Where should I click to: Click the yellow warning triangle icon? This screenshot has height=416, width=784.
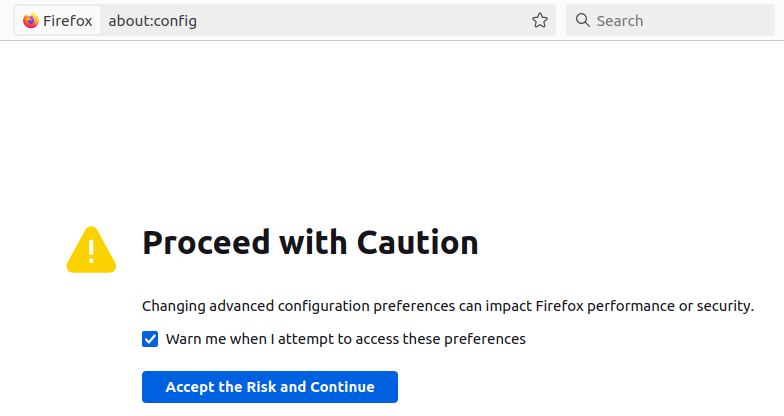[91, 250]
